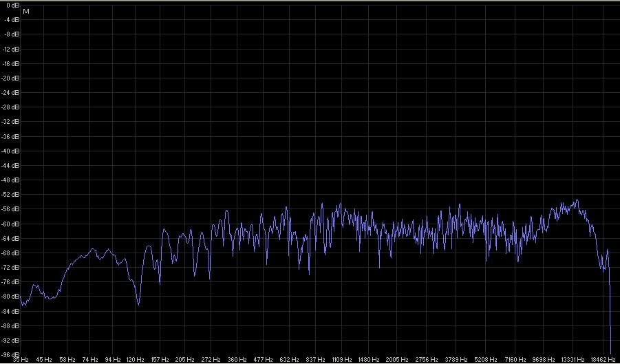Click the -96 dB bottom label

click(11, 355)
